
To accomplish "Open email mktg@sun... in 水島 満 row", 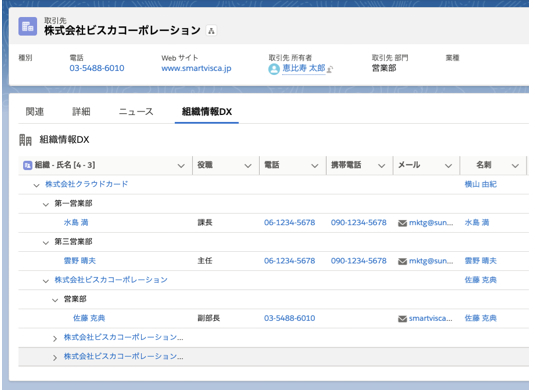I will 431,222.
